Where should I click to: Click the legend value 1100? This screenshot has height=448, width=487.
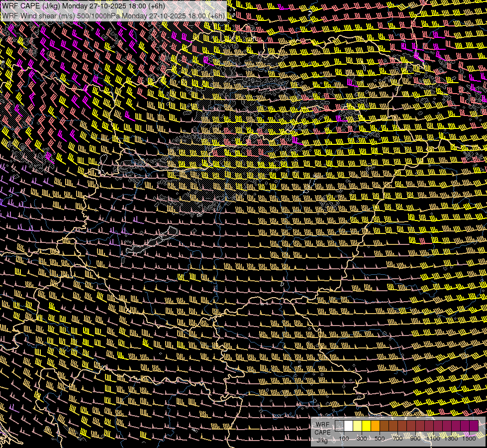pyautogui.click(x=433, y=439)
